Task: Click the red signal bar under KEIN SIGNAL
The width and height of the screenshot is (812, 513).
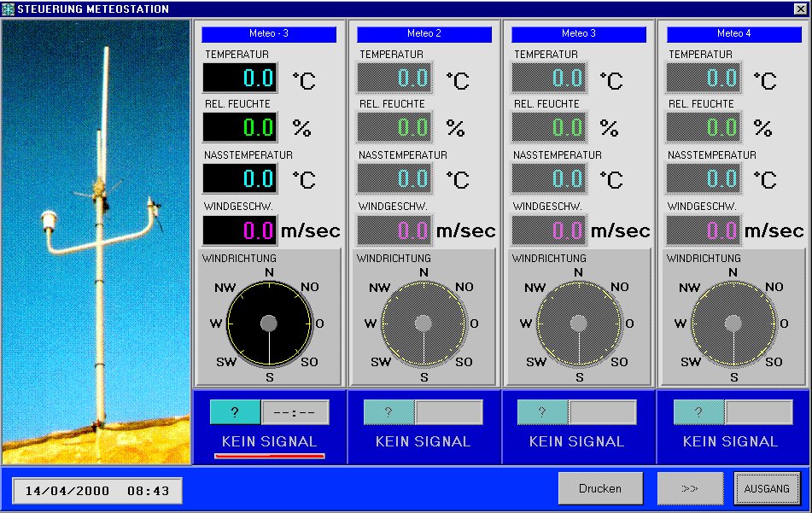Action: coord(269,457)
